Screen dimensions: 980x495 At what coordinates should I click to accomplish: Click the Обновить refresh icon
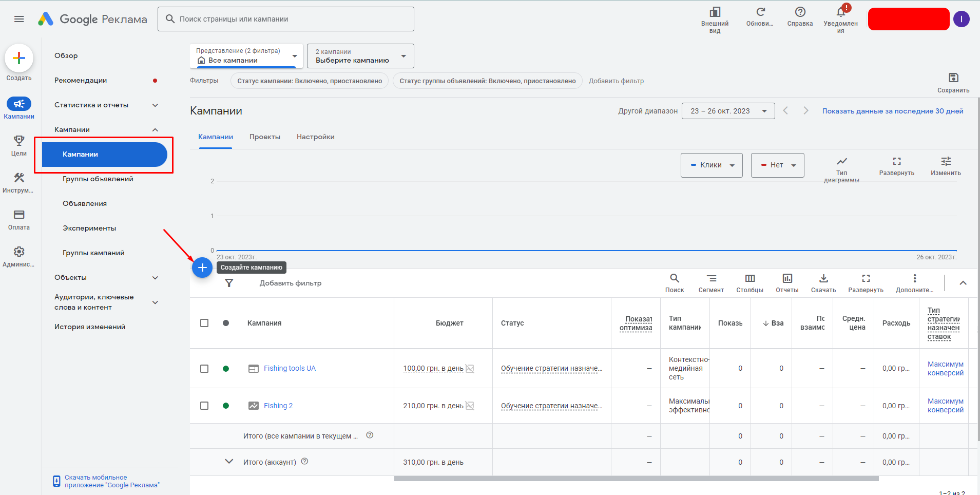[760, 12]
